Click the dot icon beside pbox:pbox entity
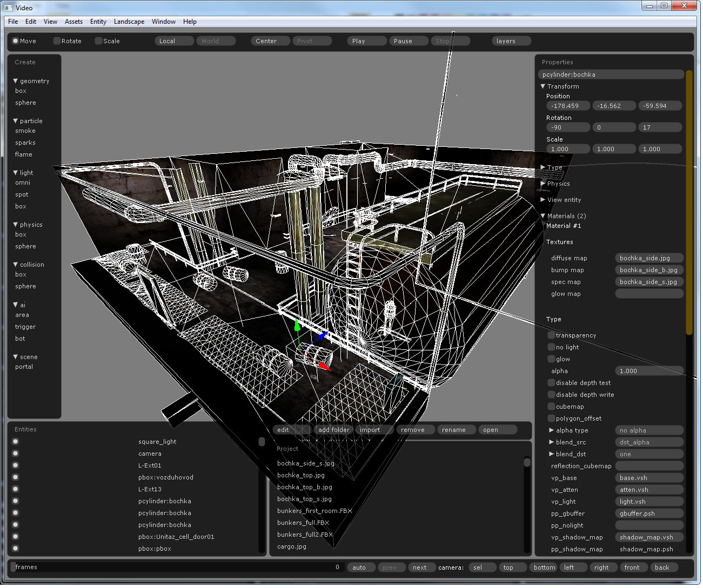This screenshot has width=703, height=588. pos(15,549)
